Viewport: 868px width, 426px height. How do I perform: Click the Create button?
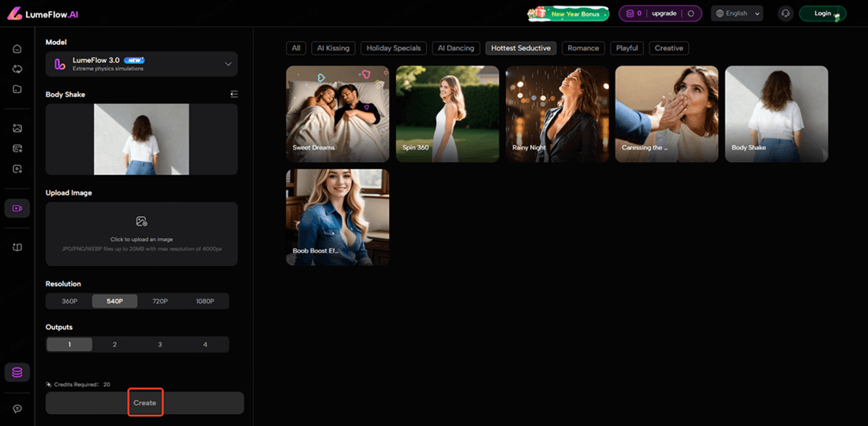pyautogui.click(x=144, y=403)
